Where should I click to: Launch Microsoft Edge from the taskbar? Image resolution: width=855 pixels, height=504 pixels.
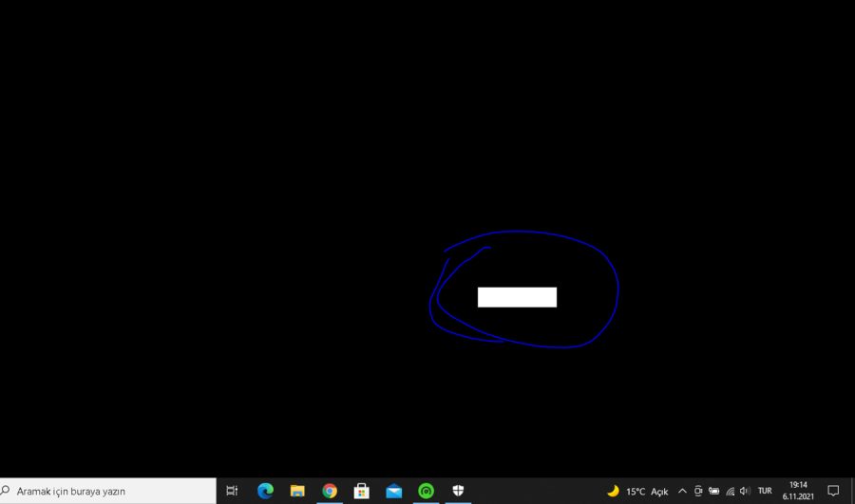click(x=266, y=491)
